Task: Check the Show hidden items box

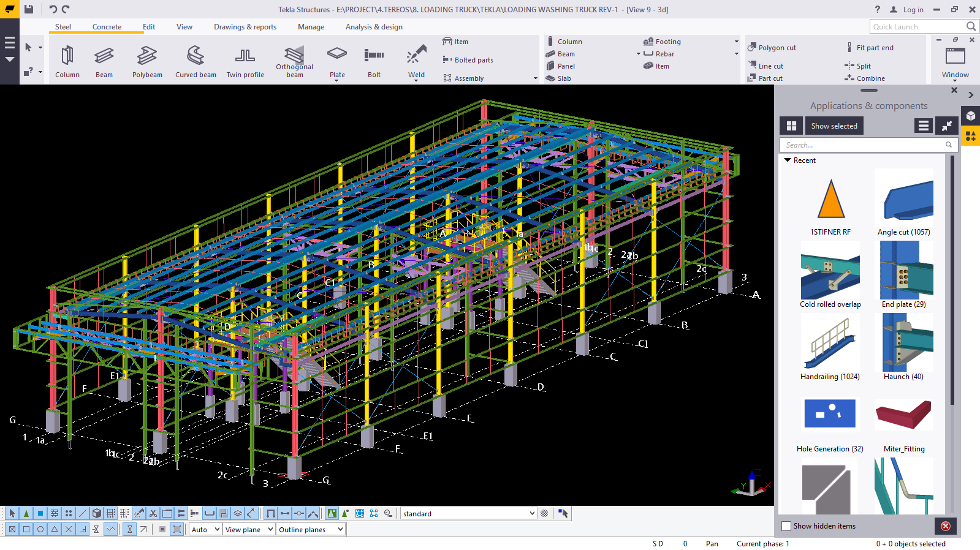Action: 786,526
